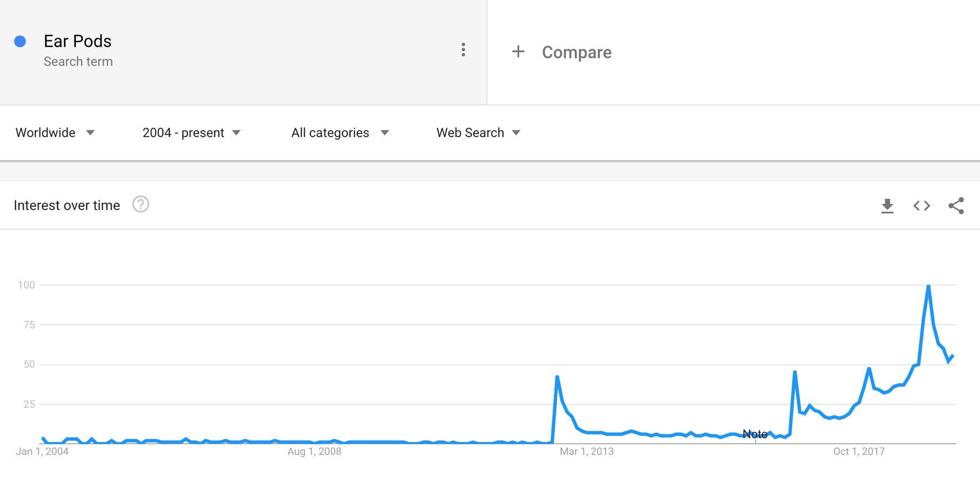This screenshot has height=492, width=980.
Task: Open the help question mark icon
Action: [141, 204]
